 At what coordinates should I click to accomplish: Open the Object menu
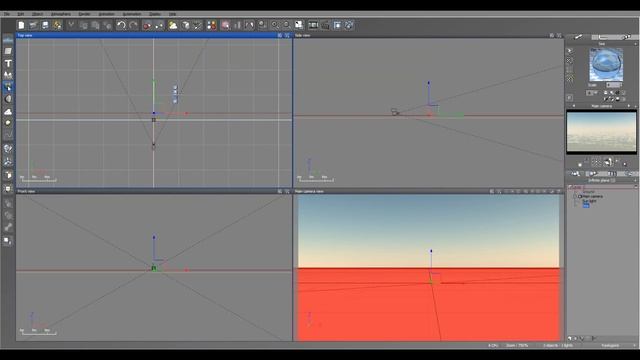[x=37, y=14]
